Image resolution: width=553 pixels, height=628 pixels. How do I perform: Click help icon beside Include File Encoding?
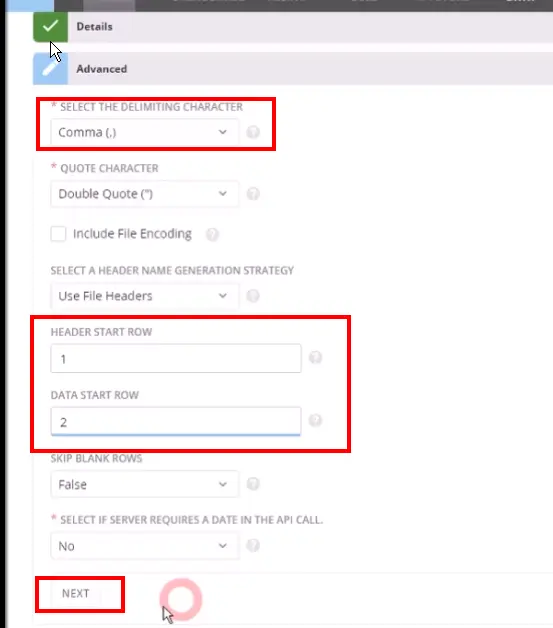pos(212,234)
